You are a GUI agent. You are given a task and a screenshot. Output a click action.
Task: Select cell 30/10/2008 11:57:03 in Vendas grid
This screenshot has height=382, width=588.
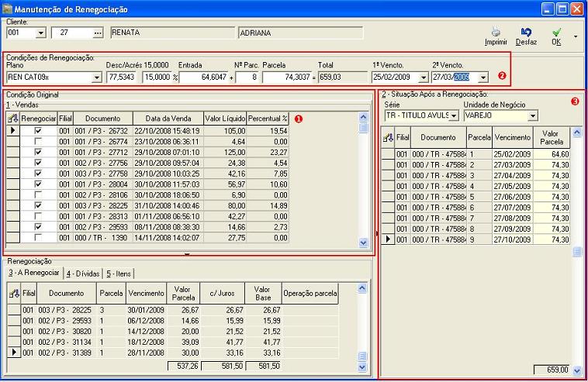[168, 184]
